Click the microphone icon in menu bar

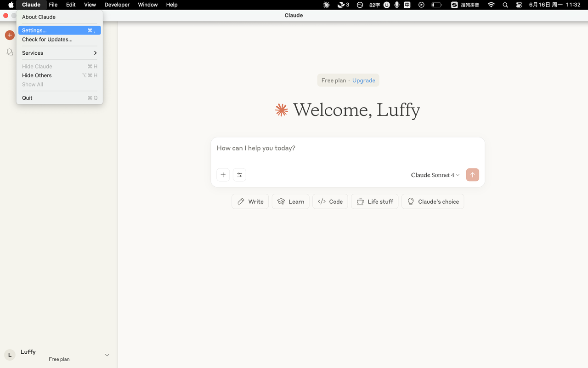click(397, 5)
